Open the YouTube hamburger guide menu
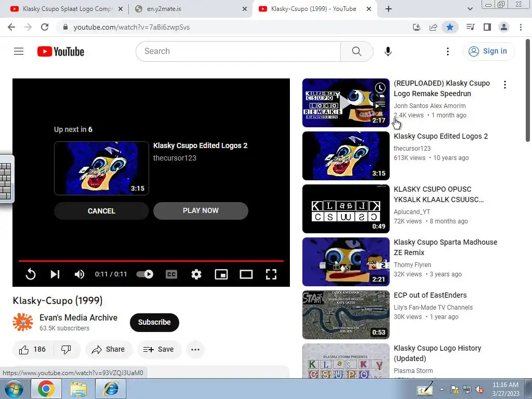Viewport: 532px width, 399px height. coord(19,51)
